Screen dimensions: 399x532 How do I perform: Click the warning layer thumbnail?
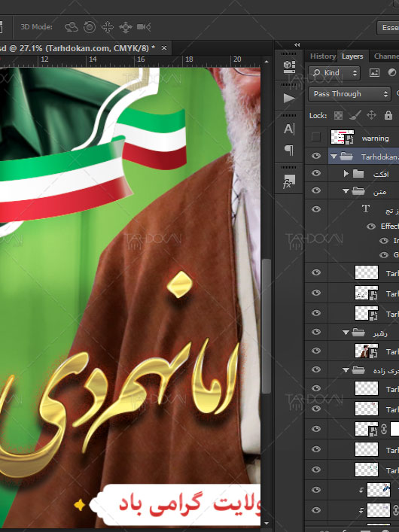coord(343,137)
